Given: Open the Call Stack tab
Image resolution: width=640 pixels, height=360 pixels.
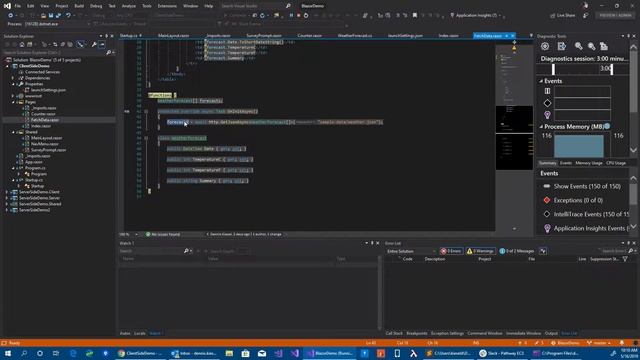Looking at the screenshot, I should point(394,333).
